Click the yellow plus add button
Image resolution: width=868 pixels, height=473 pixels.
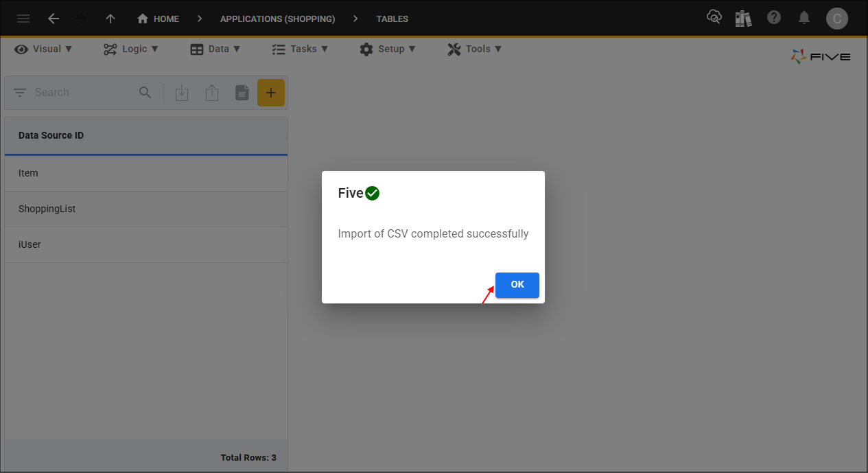pyautogui.click(x=271, y=93)
